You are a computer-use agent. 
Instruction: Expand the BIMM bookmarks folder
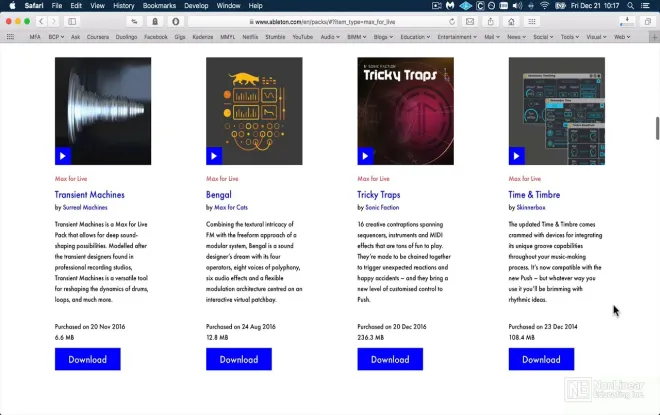pos(356,37)
